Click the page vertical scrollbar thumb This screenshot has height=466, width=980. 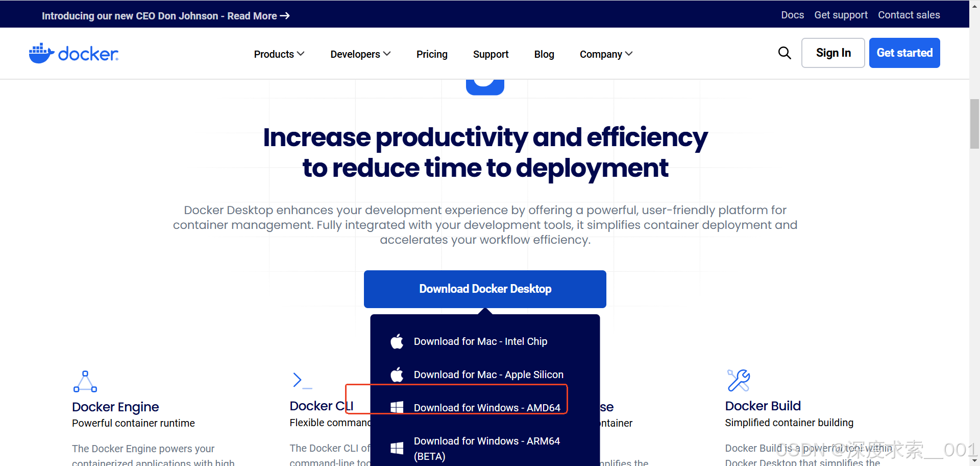tap(974, 124)
